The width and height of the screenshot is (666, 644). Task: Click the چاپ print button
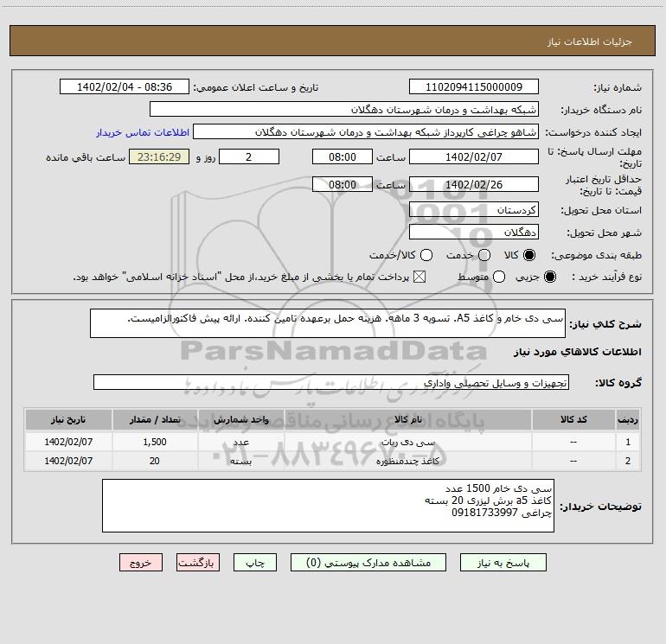tap(255, 563)
